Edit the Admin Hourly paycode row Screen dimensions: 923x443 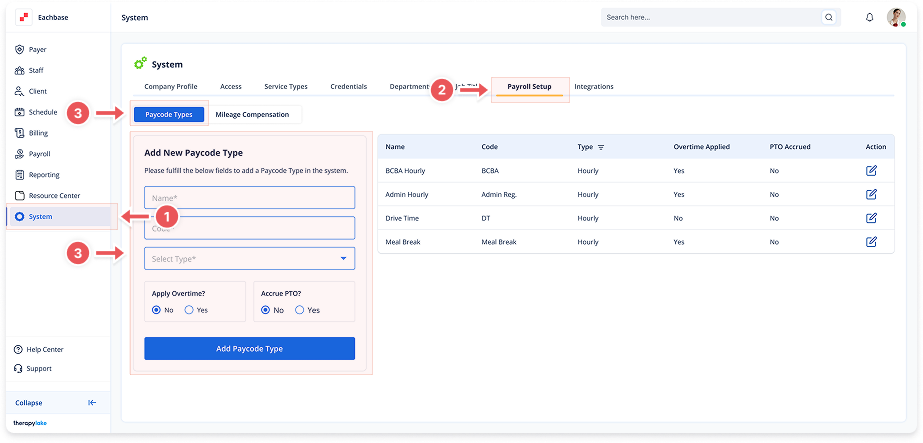click(871, 194)
